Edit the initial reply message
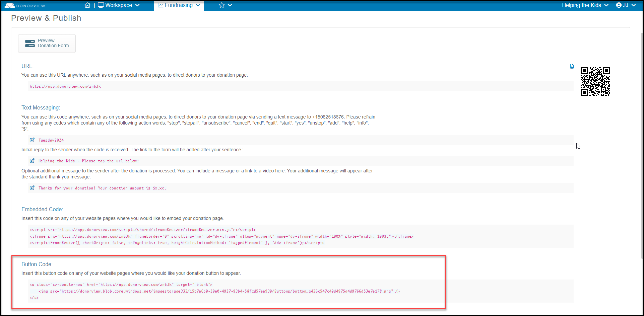Image resolution: width=644 pixels, height=316 pixels. point(32,161)
